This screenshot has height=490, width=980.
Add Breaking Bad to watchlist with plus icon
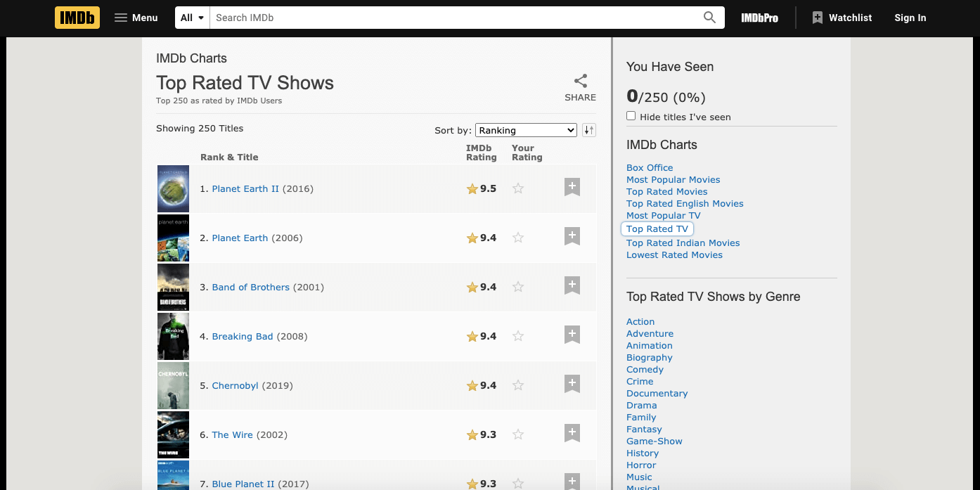pos(572,335)
